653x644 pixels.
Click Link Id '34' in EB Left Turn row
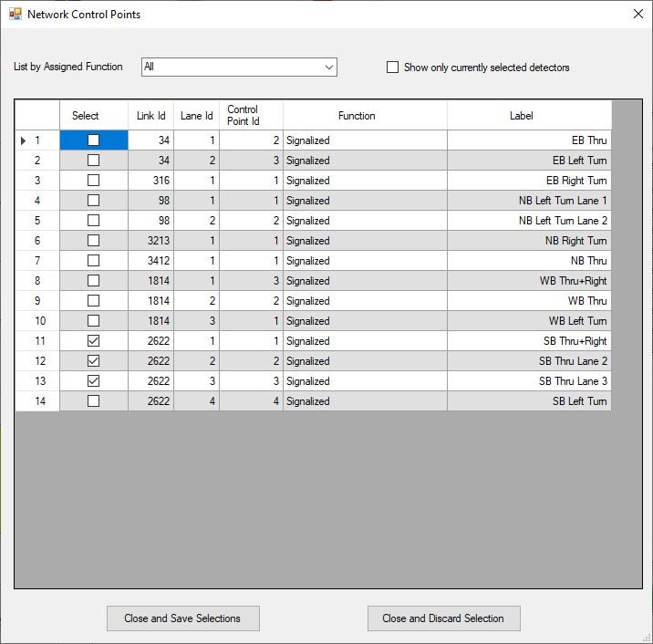coord(150,161)
